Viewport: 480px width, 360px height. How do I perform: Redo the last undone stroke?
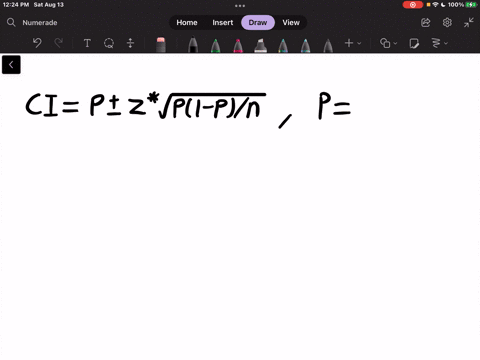pyautogui.click(x=59, y=43)
